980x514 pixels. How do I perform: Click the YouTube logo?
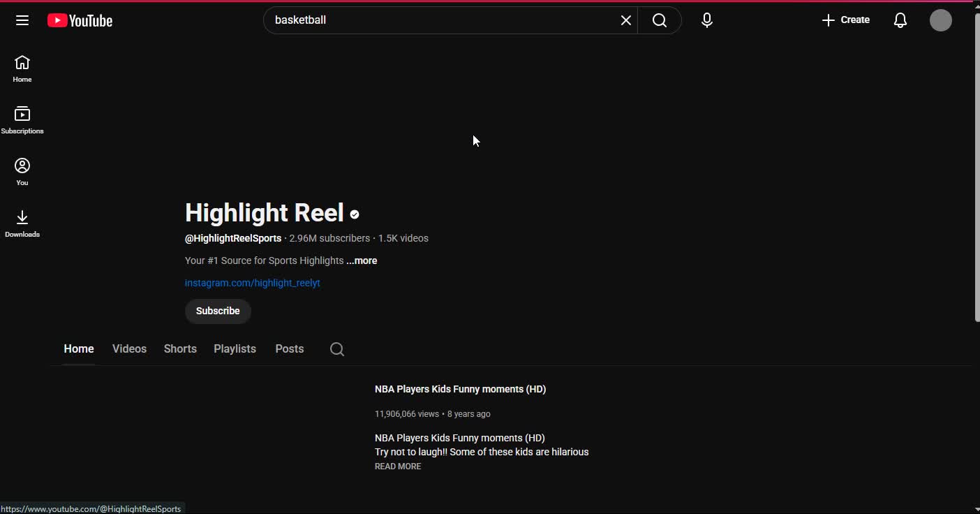80,21
